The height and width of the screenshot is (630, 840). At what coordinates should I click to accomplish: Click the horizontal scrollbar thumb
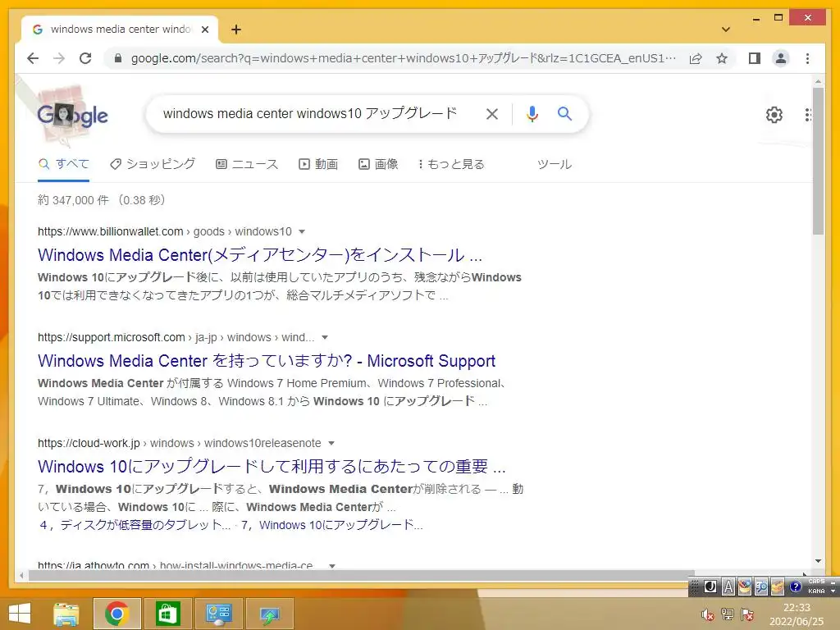tap(361, 575)
